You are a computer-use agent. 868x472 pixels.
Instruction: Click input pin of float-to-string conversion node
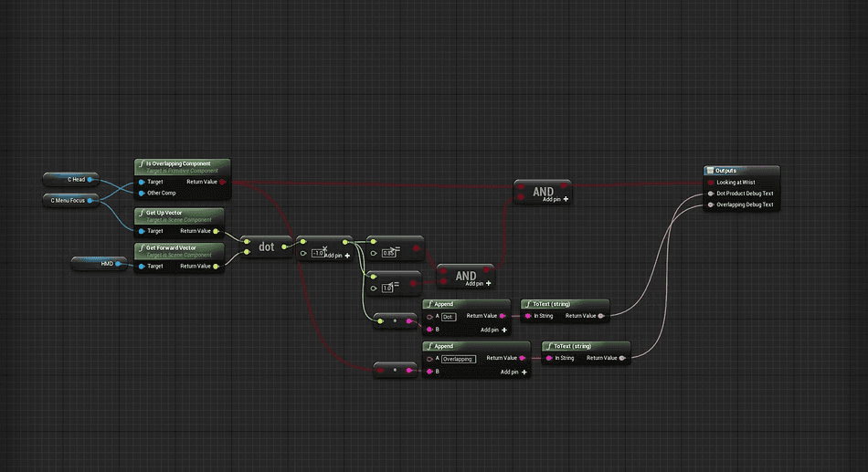pos(380,321)
